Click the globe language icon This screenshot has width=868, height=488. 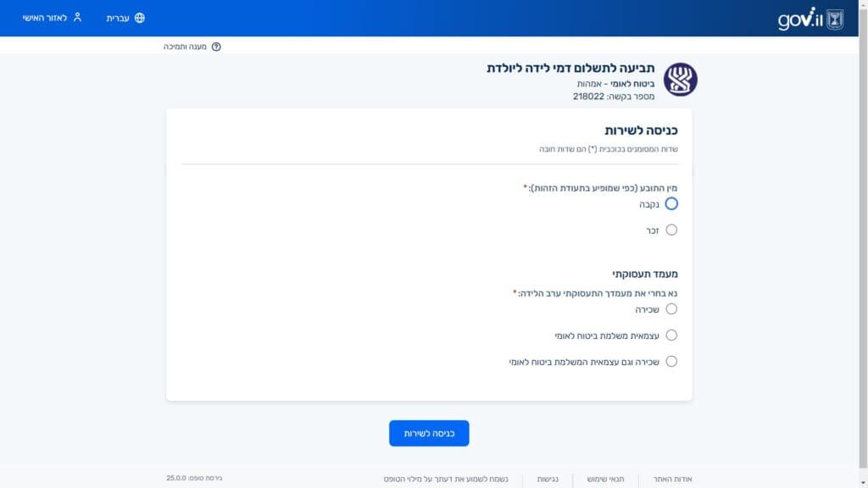[x=140, y=18]
